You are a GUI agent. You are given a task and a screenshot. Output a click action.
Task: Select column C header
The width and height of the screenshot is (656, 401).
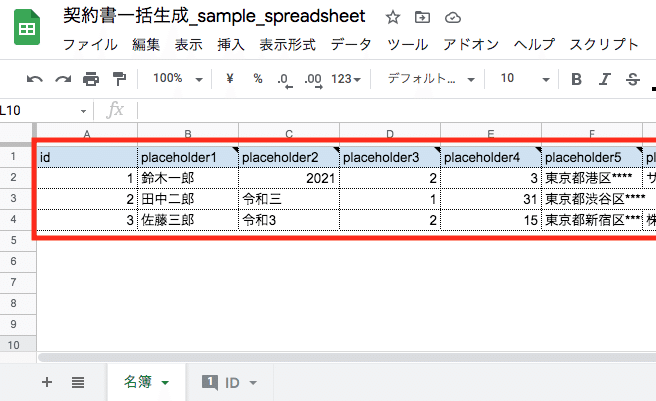(289, 134)
